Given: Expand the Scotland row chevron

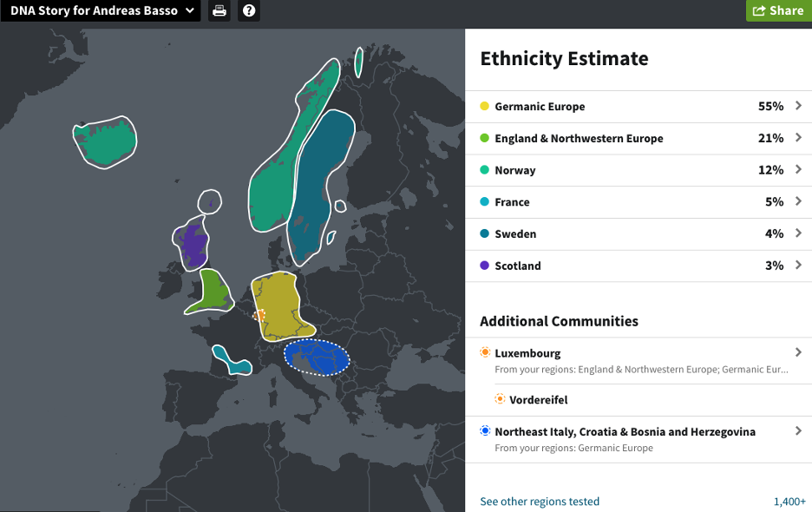Looking at the screenshot, I should 798,266.
